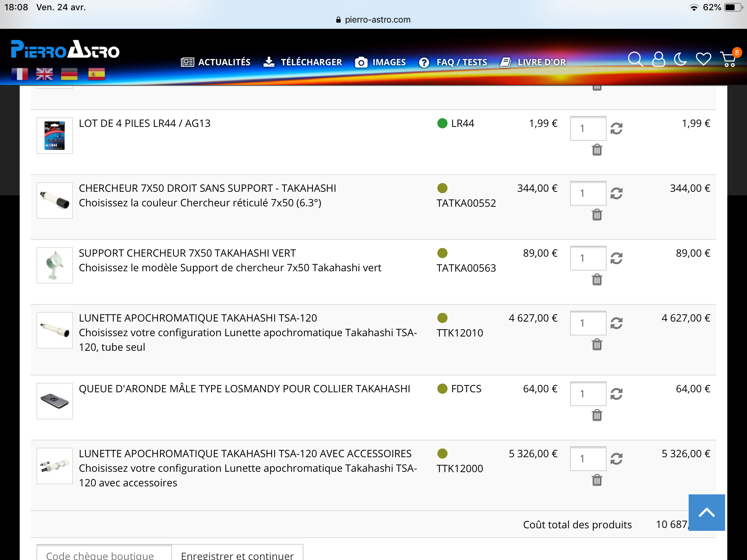Open the wishlist heart icon
This screenshot has height=560, width=747.
pos(703,59)
